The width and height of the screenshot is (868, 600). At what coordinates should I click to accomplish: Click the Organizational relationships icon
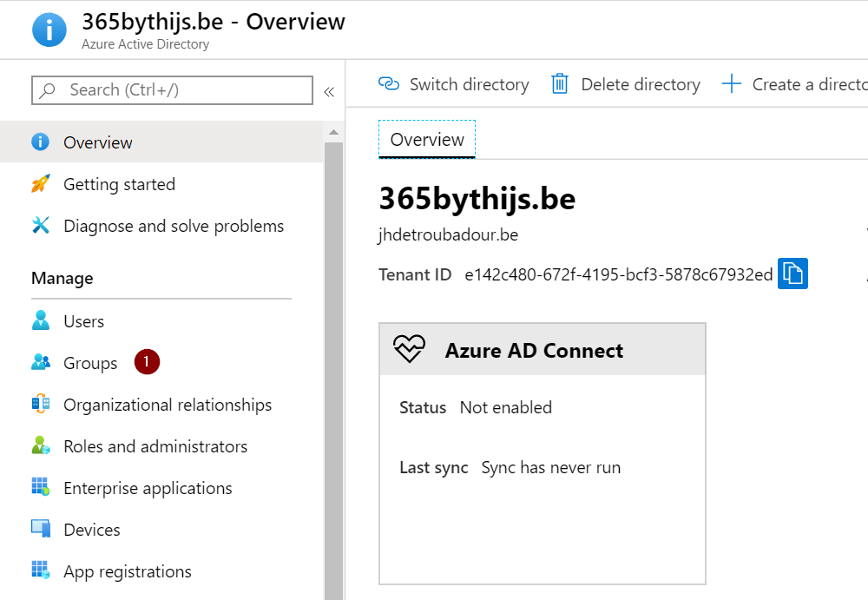41,404
